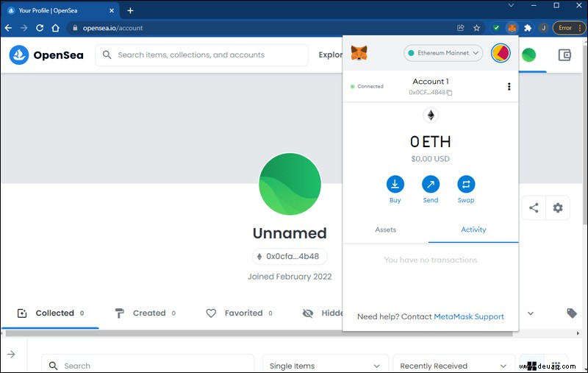Copy wallet address 0x0cfa...4b48 chip
The width and height of the screenshot is (588, 373).
pyautogui.click(x=290, y=257)
